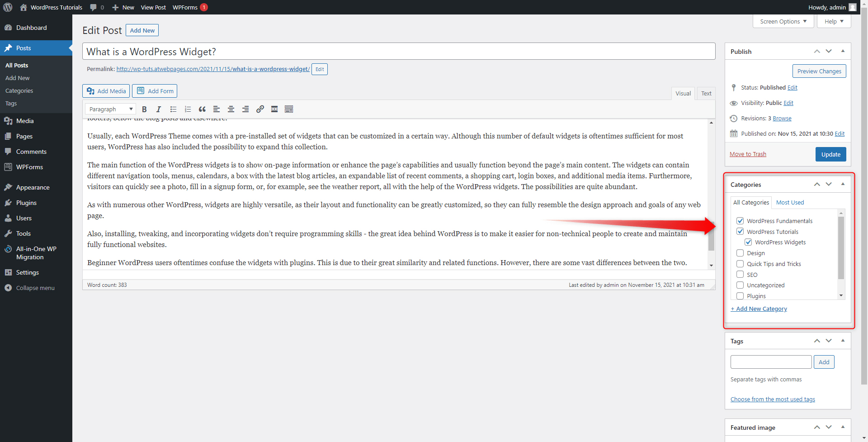
Task: Open All-in-One WP Migration
Action: pos(36,253)
